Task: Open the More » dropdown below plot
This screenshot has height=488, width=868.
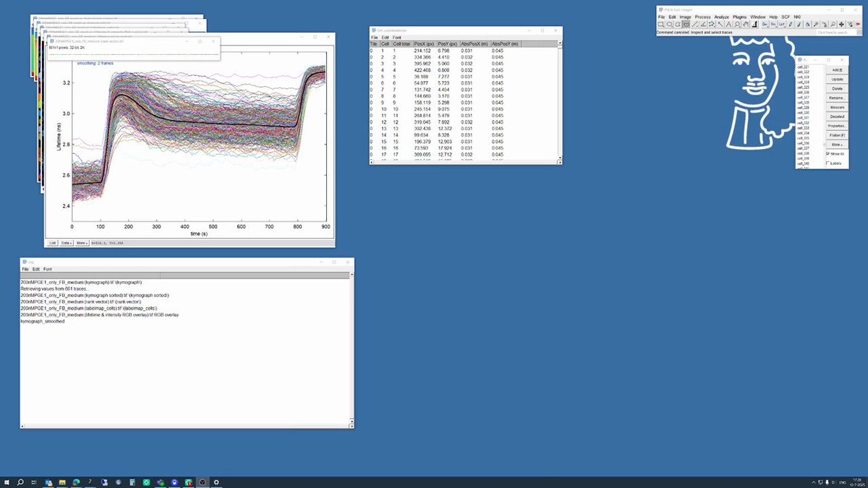Action: click(82, 243)
